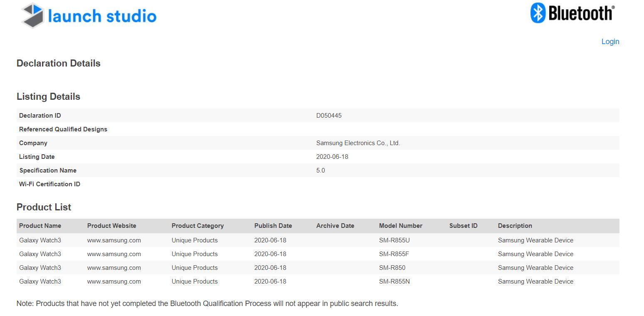Click the Archive Date column header
The image size is (644, 316).
click(335, 226)
